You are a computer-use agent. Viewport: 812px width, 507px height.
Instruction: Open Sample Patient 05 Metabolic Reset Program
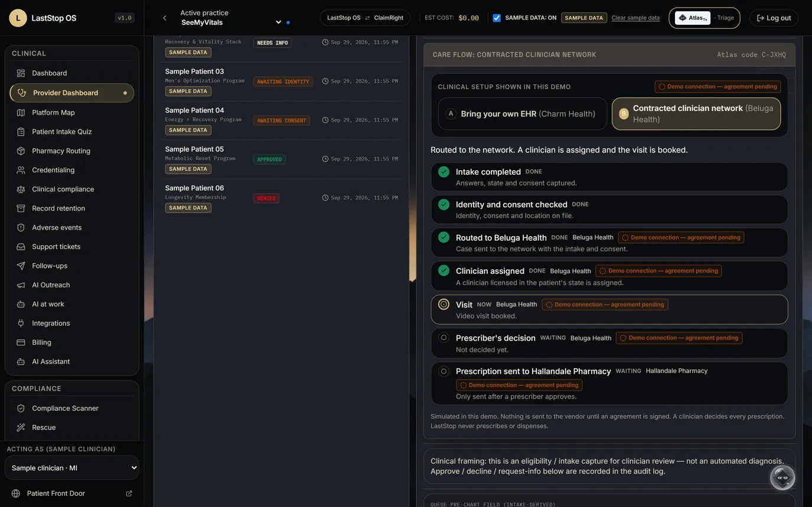(282, 159)
